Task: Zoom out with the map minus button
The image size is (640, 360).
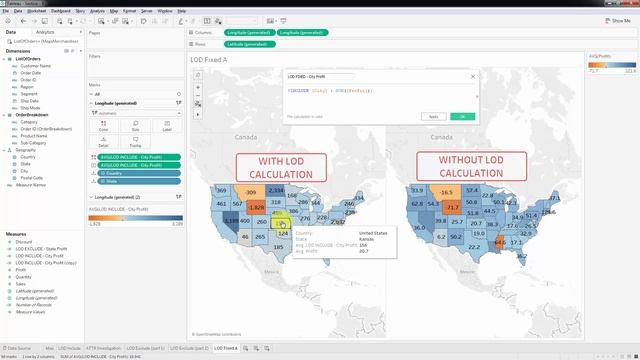Action: click(198, 96)
